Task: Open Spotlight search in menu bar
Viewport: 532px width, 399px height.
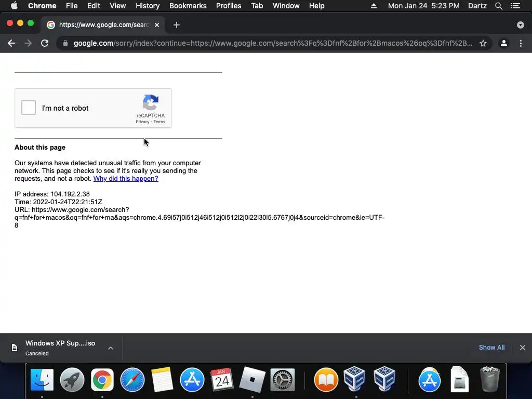Action: click(498, 6)
